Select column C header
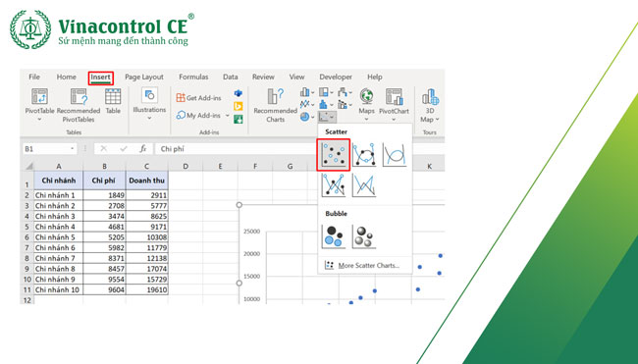The image size is (638, 364). (147, 166)
